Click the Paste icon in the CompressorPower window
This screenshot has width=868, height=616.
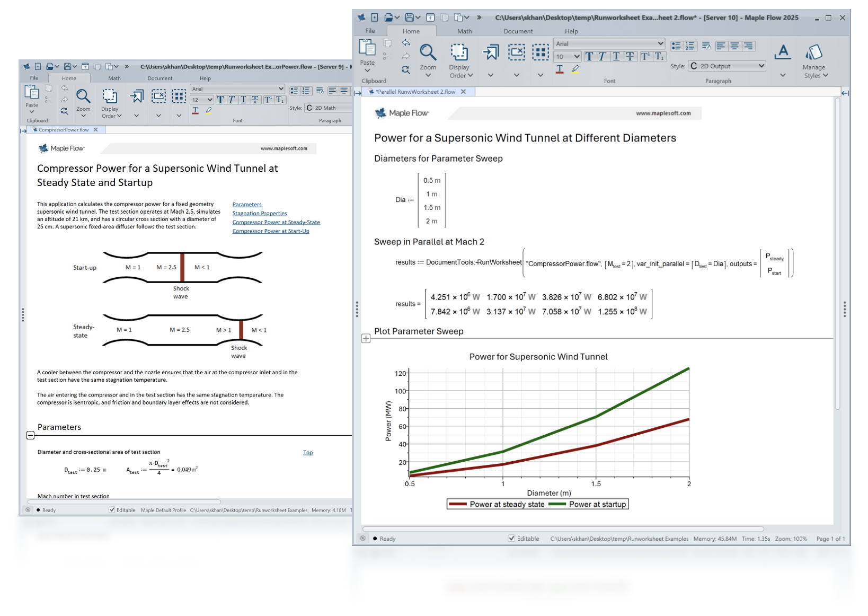32,93
